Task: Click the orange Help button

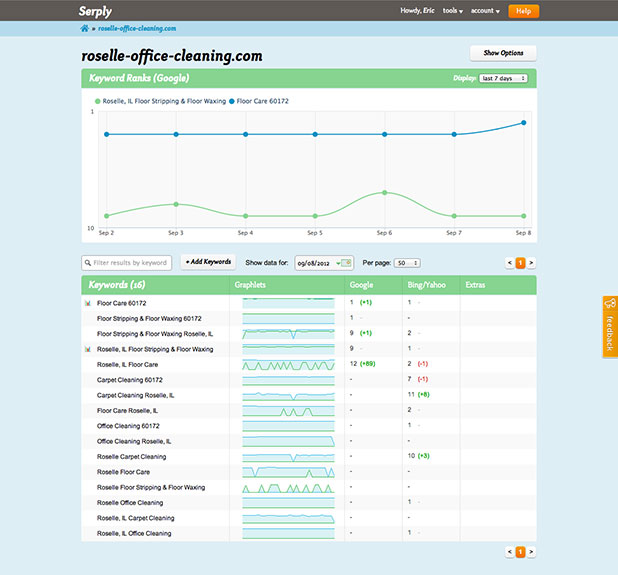Action: (x=523, y=11)
